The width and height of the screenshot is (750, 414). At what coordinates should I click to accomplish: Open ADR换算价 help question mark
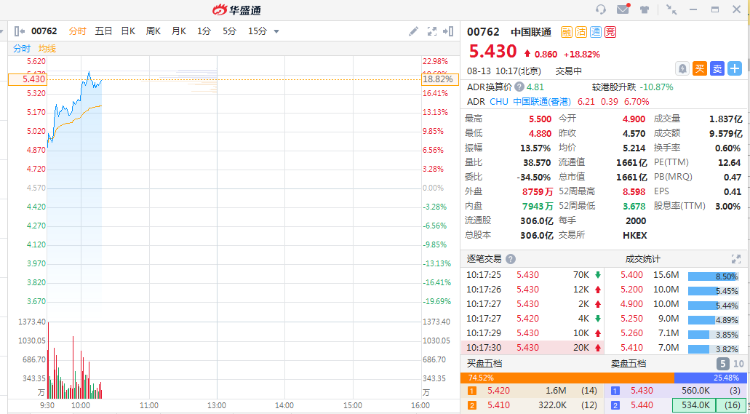tap(518, 87)
